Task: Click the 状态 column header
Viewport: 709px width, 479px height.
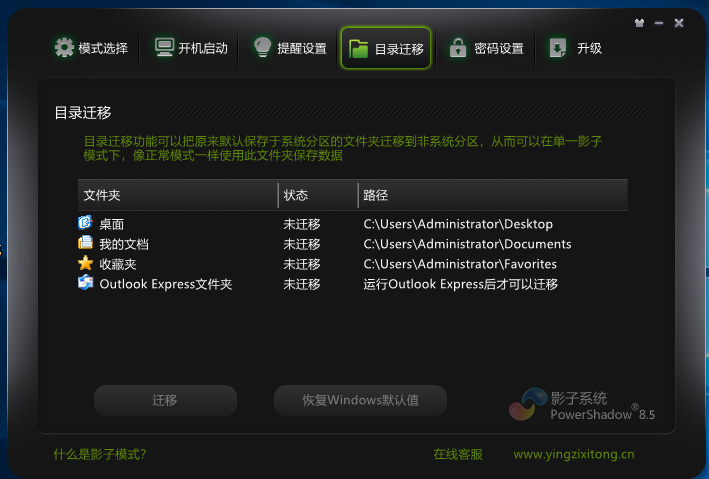Action: point(318,195)
